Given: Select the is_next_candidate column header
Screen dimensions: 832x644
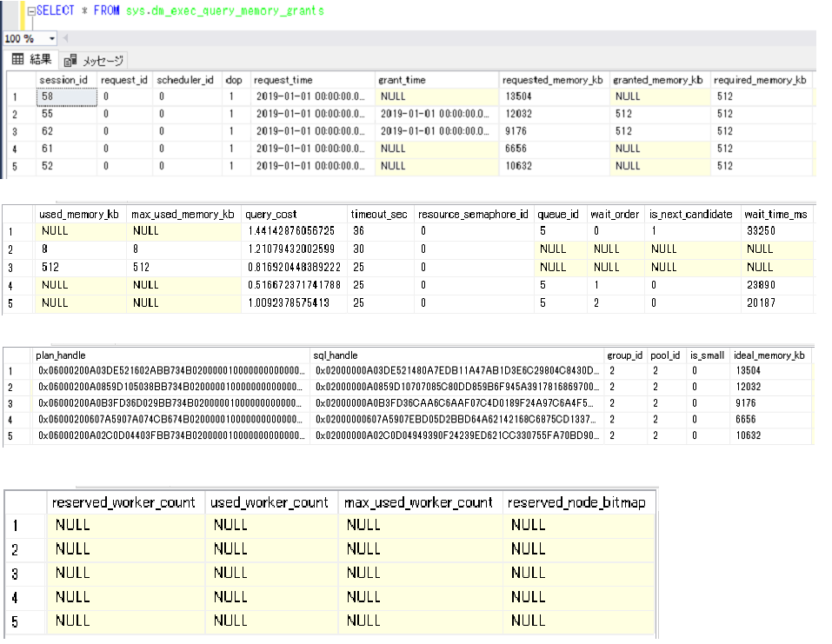Looking at the screenshot, I should tap(692, 215).
